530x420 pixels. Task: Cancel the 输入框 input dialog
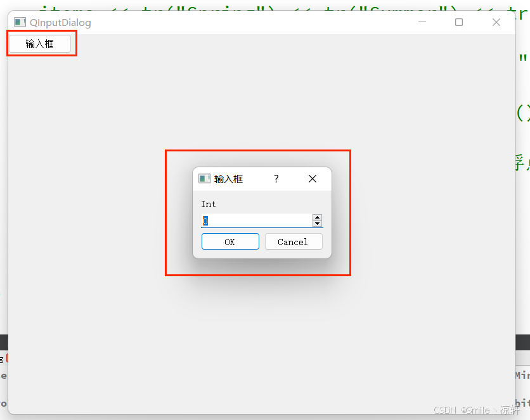(x=294, y=241)
